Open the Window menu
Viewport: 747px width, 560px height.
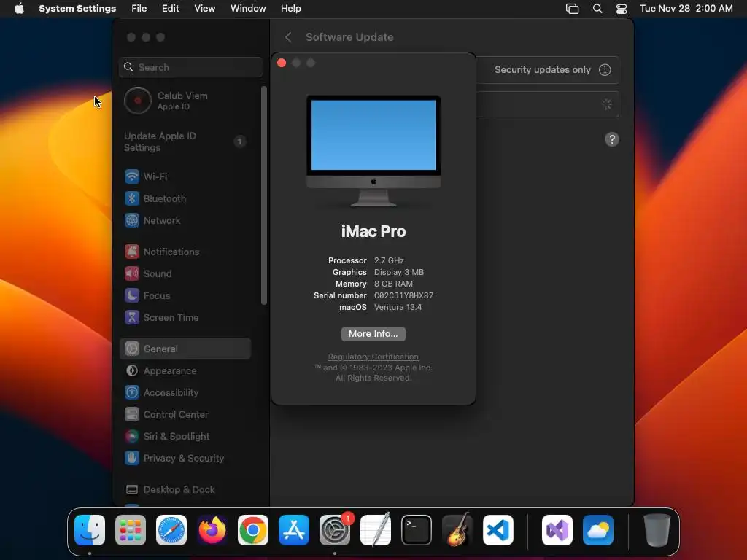pyautogui.click(x=248, y=9)
